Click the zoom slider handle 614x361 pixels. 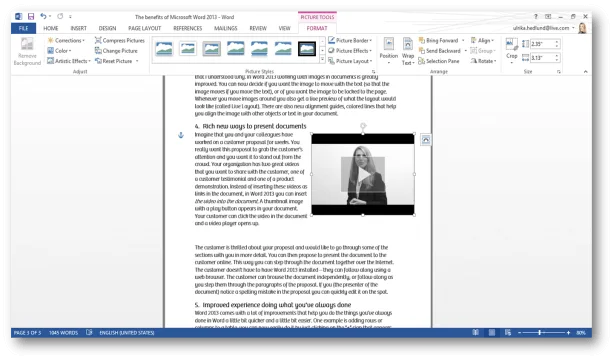540,332
